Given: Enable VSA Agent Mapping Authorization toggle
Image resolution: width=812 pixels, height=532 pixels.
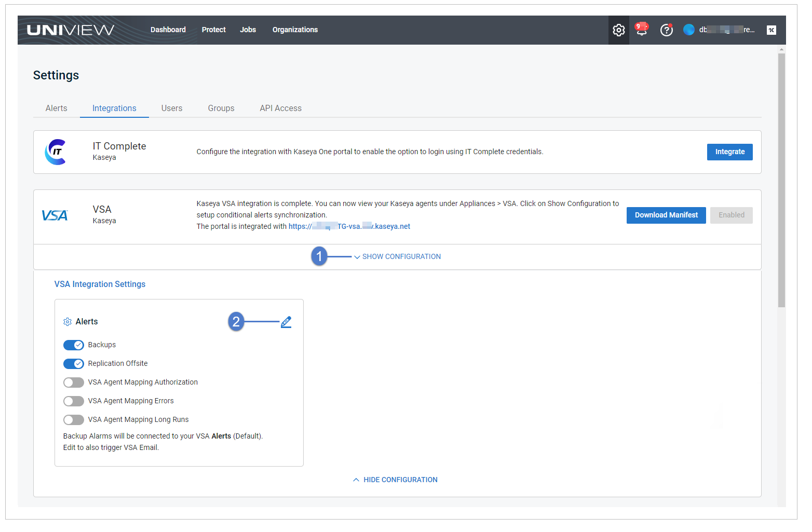Looking at the screenshot, I should 74,383.
